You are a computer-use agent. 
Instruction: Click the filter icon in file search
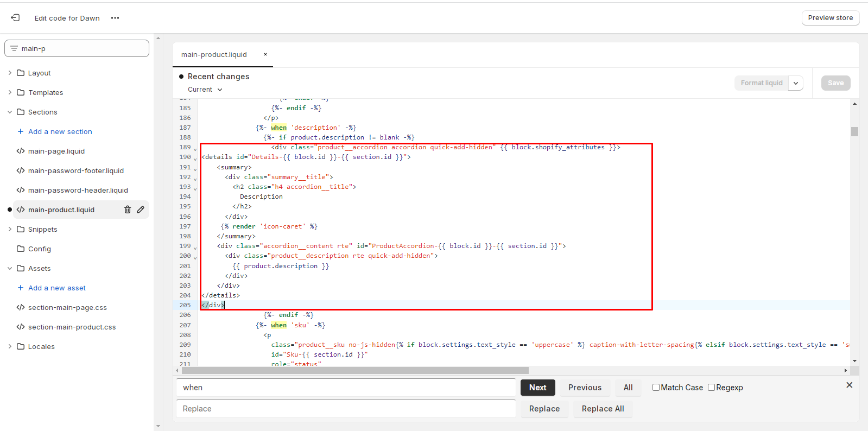14,48
